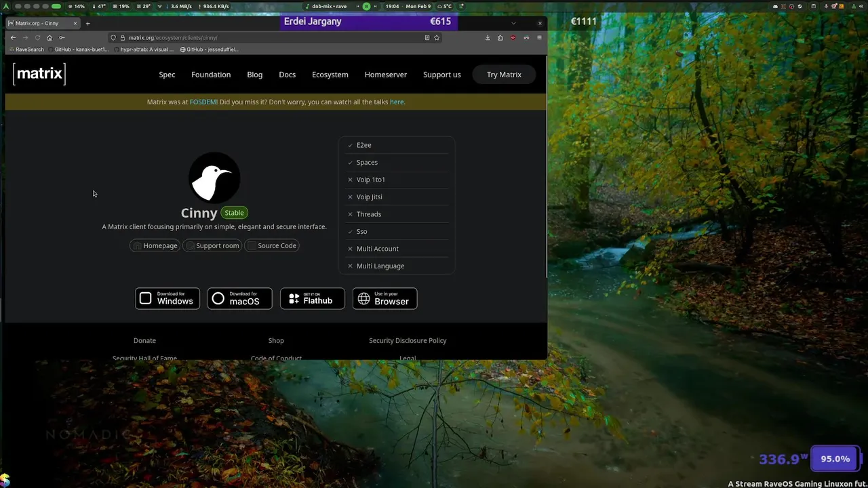
Task: Reload the page with refresh icon
Action: pyautogui.click(x=37, y=38)
